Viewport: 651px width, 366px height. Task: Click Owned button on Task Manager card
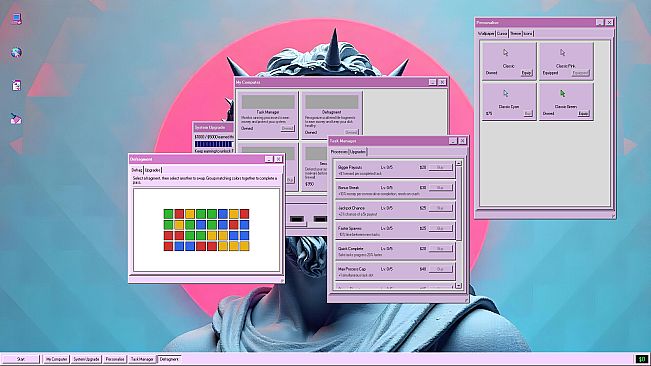click(x=287, y=128)
